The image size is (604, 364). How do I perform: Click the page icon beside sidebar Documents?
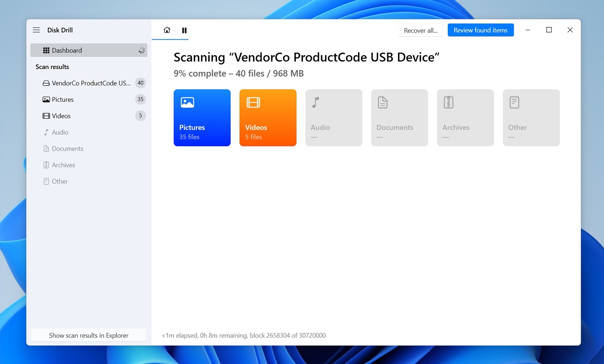click(46, 149)
